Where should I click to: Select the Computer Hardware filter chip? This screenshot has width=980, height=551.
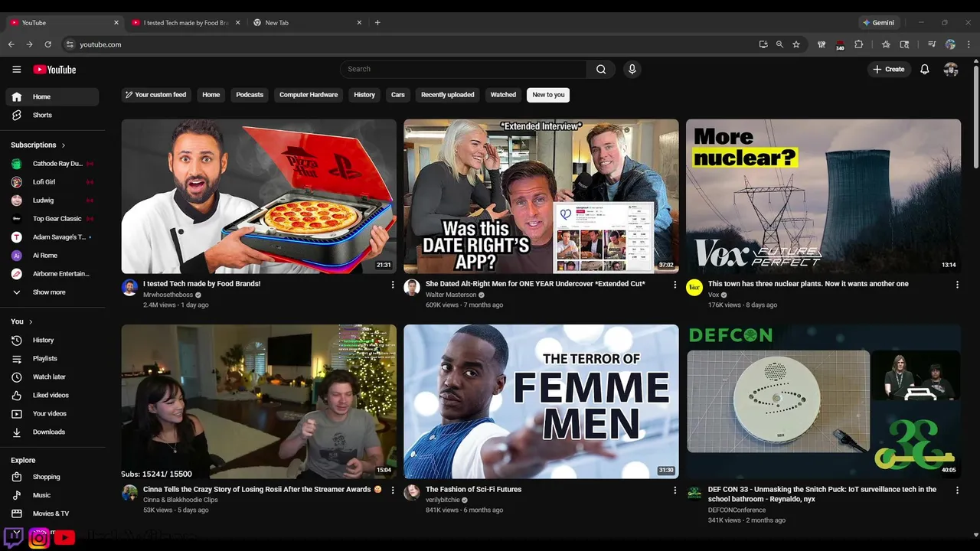(x=309, y=95)
